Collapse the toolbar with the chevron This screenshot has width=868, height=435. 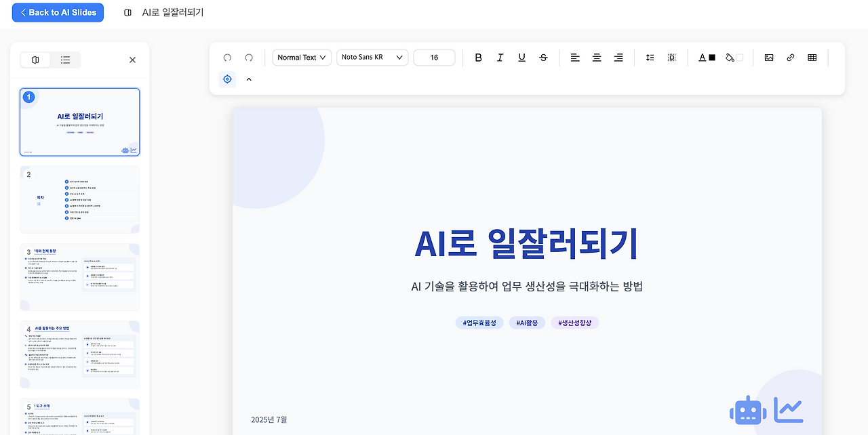coord(248,79)
